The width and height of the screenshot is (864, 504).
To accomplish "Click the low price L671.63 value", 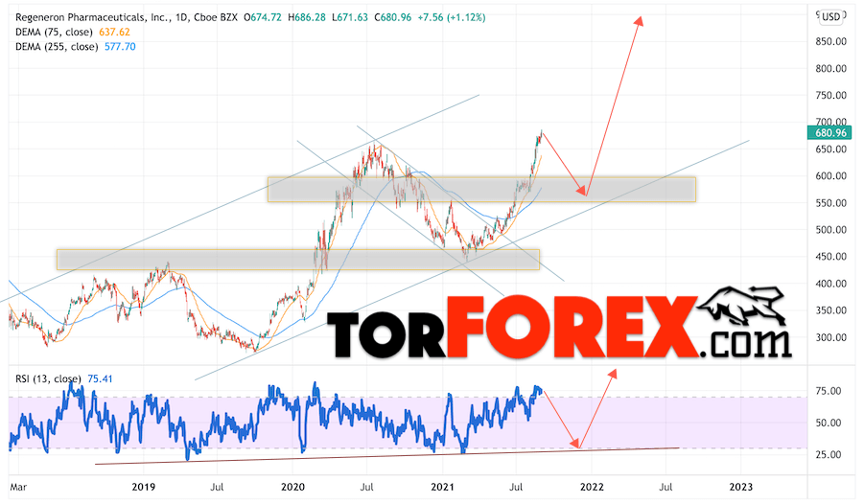I will click(x=350, y=17).
